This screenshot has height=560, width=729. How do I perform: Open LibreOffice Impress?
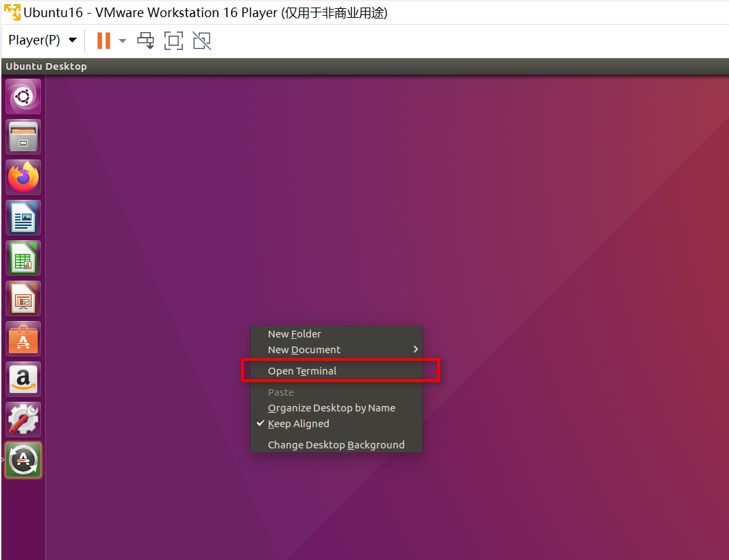click(x=23, y=298)
